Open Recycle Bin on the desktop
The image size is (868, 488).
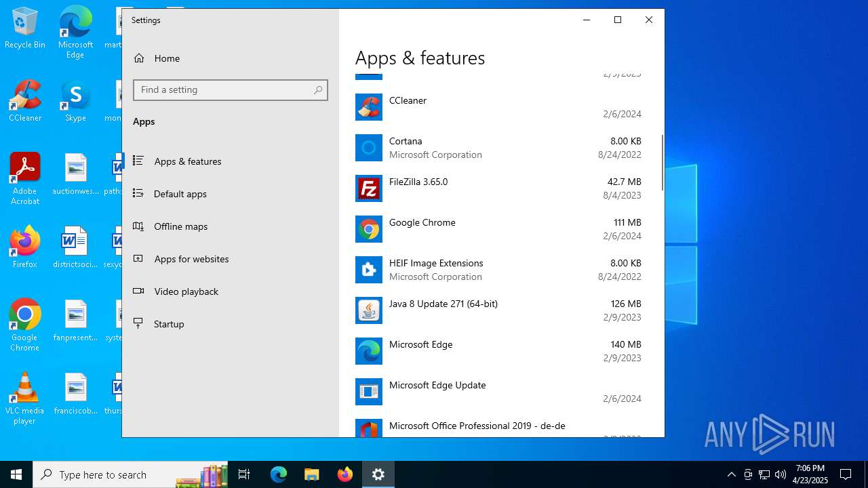coord(25,28)
